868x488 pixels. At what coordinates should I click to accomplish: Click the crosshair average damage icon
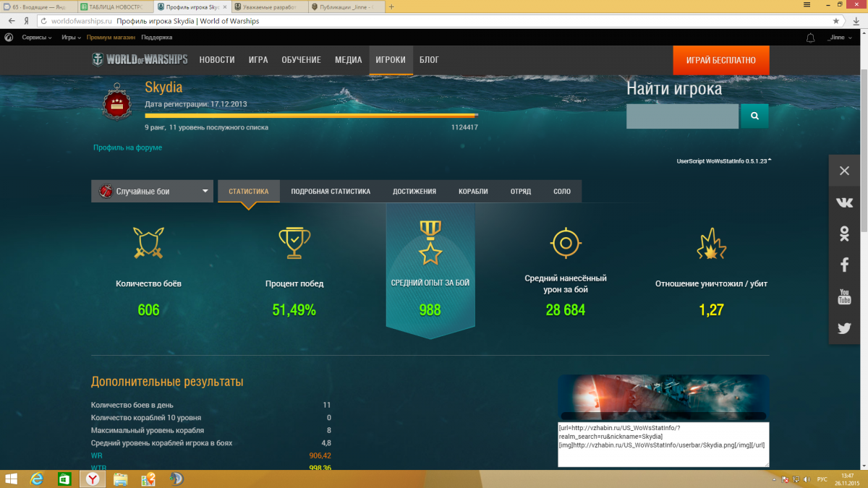[566, 243]
